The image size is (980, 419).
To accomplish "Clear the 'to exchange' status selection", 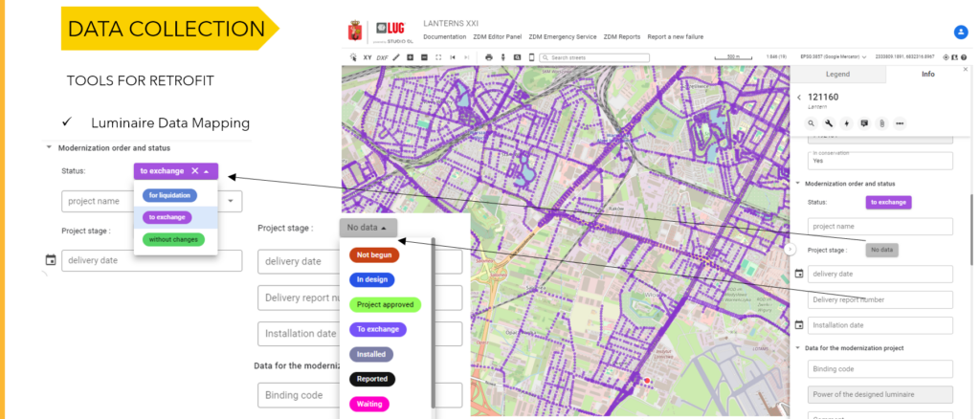I will [194, 171].
